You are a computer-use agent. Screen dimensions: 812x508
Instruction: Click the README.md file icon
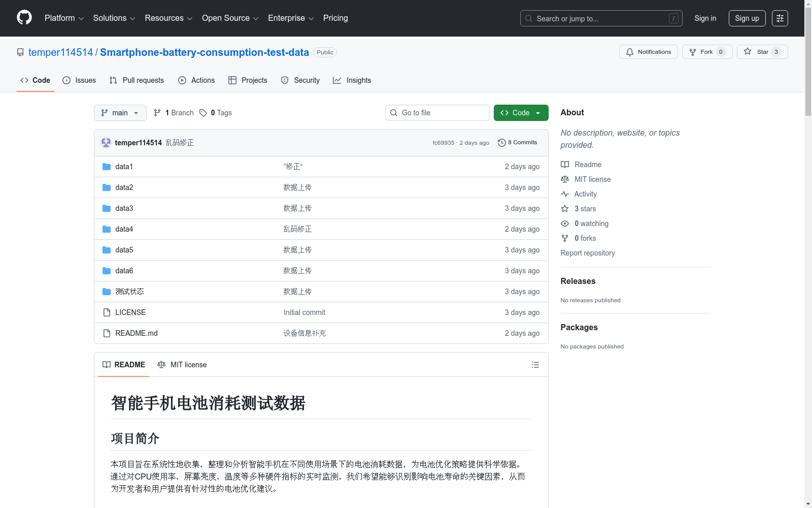tap(107, 333)
